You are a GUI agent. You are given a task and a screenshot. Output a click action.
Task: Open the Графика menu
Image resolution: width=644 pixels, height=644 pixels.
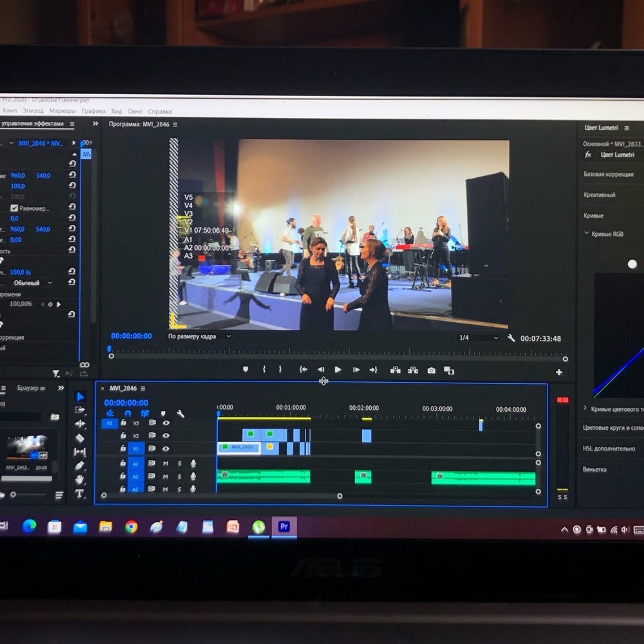coord(93,111)
